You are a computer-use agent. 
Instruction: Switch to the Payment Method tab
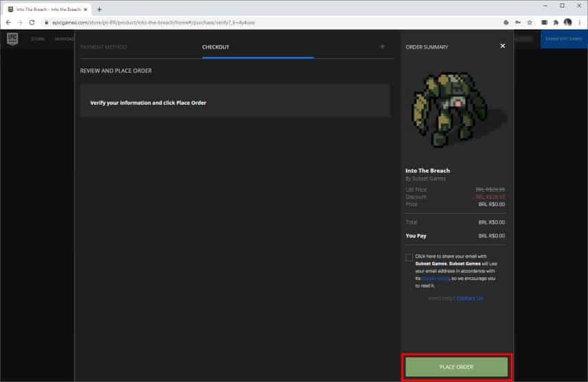coord(104,47)
